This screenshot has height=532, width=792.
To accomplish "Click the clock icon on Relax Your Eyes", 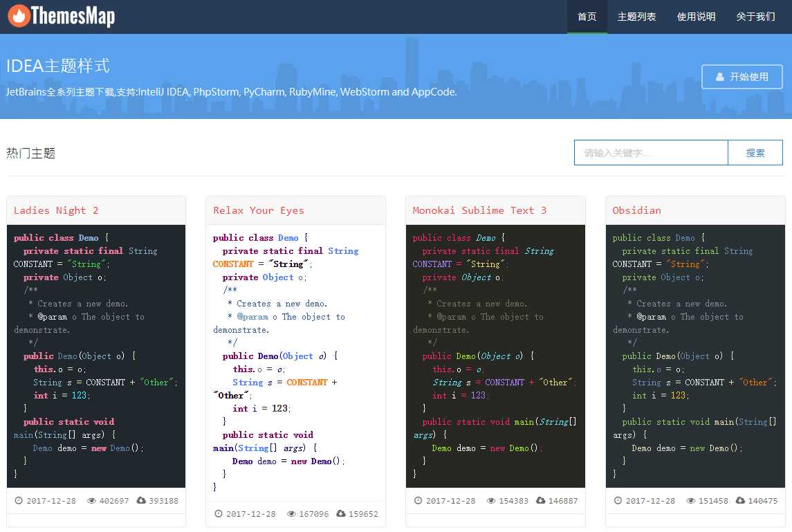I will click(218, 514).
